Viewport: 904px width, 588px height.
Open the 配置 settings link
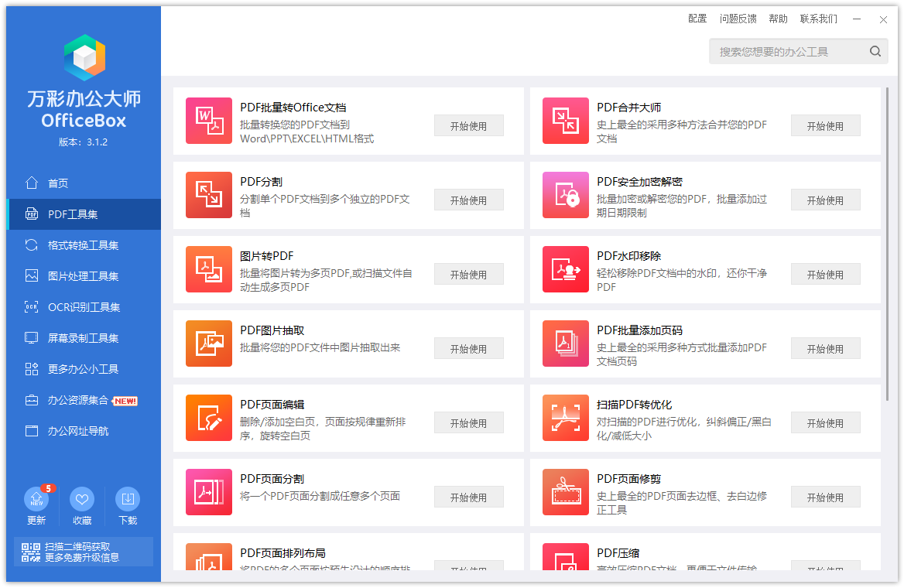point(697,19)
